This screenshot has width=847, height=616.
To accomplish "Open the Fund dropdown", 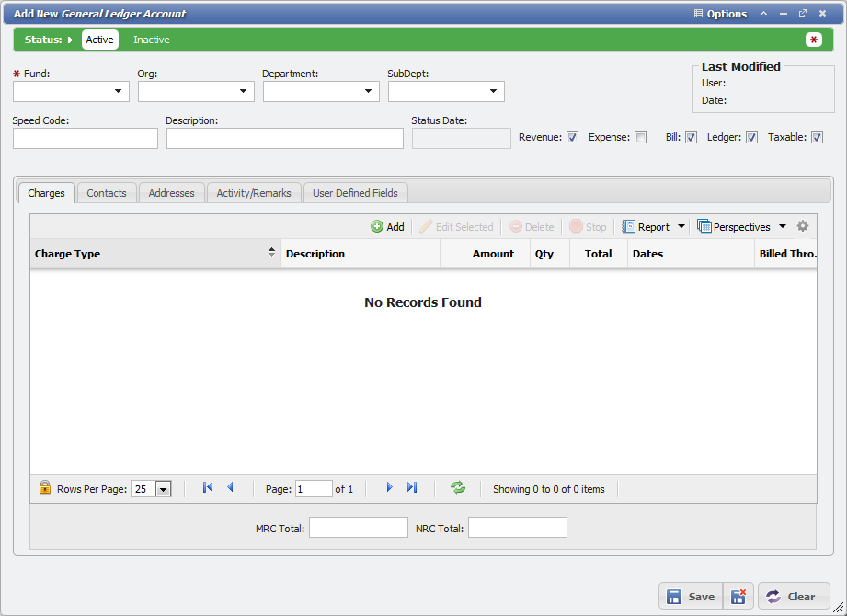I will point(118,91).
